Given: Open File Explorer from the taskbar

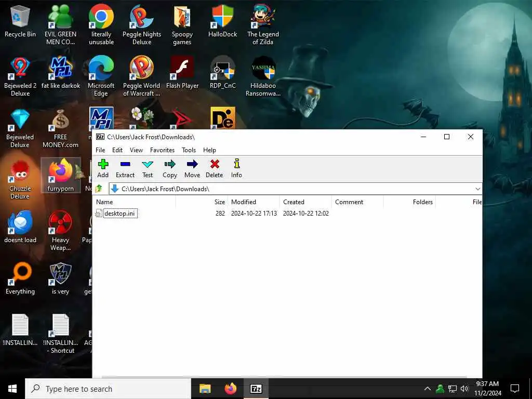Looking at the screenshot, I should [x=205, y=389].
